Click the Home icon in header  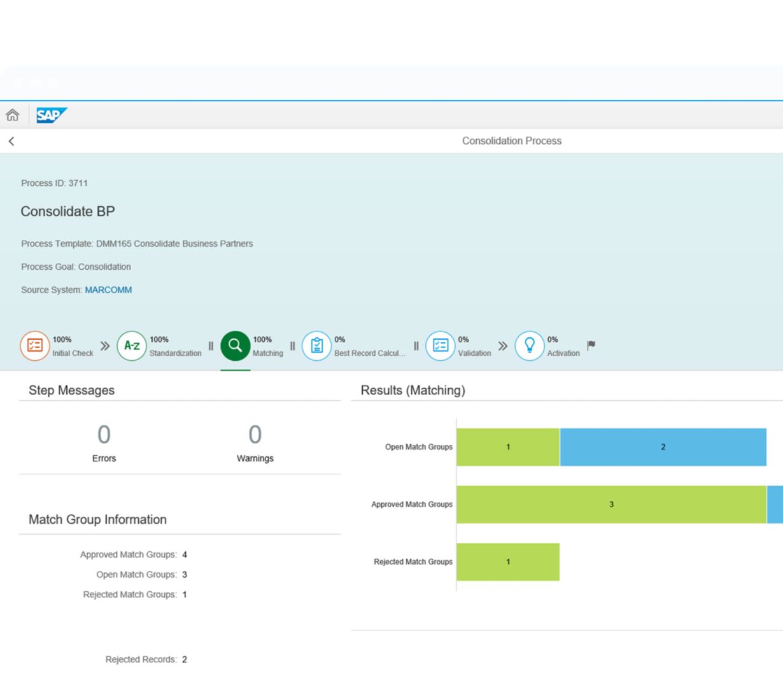[x=13, y=115]
